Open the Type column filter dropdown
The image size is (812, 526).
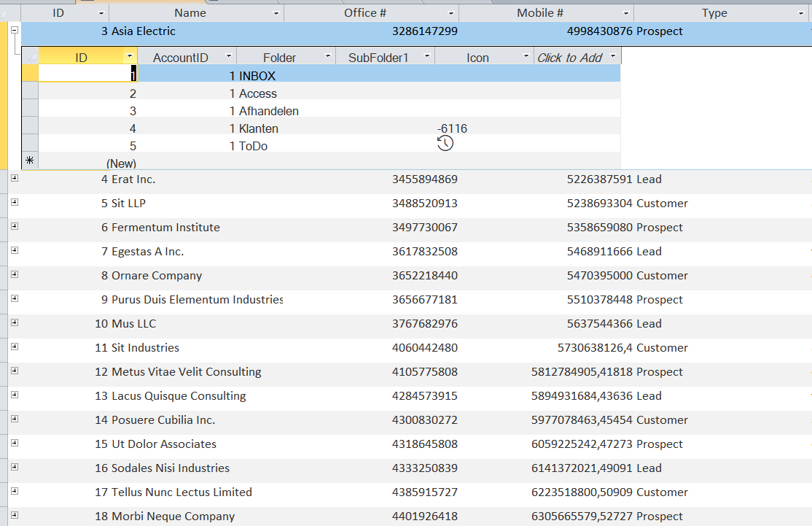coord(800,13)
